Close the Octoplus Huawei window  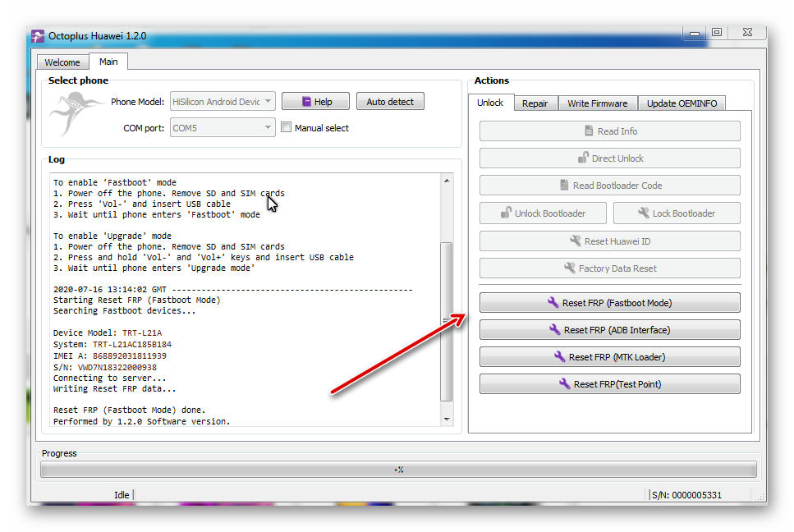(747, 32)
